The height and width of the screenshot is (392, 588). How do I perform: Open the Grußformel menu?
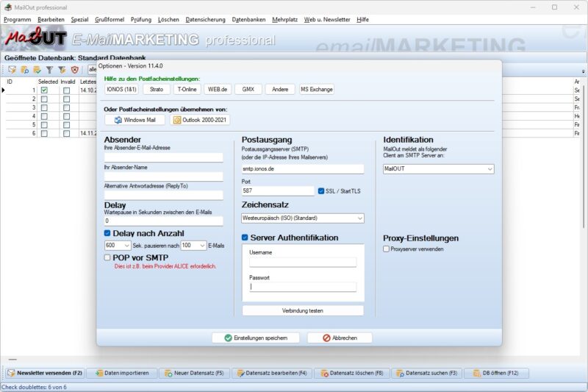tap(110, 20)
